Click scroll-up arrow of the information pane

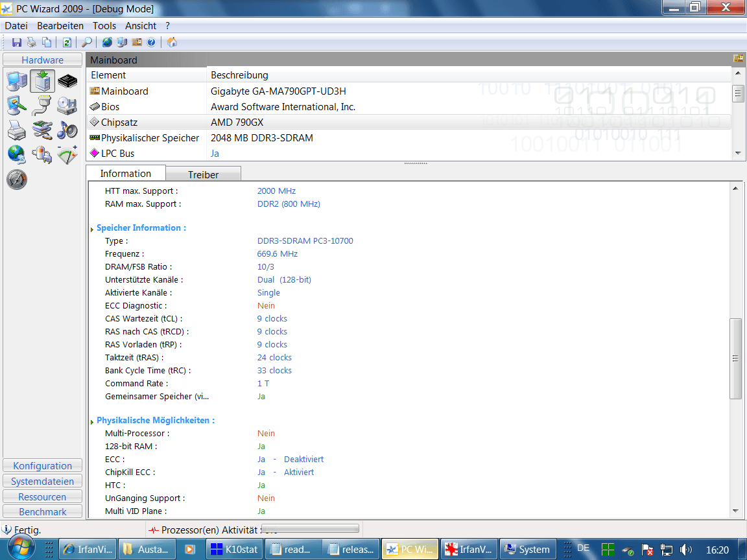tap(735, 189)
